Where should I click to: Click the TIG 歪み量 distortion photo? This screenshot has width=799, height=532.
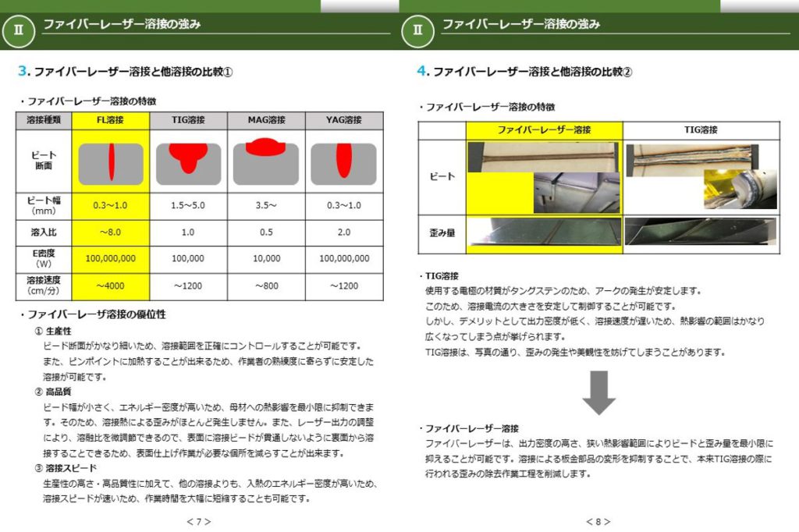pyautogui.click(x=701, y=232)
